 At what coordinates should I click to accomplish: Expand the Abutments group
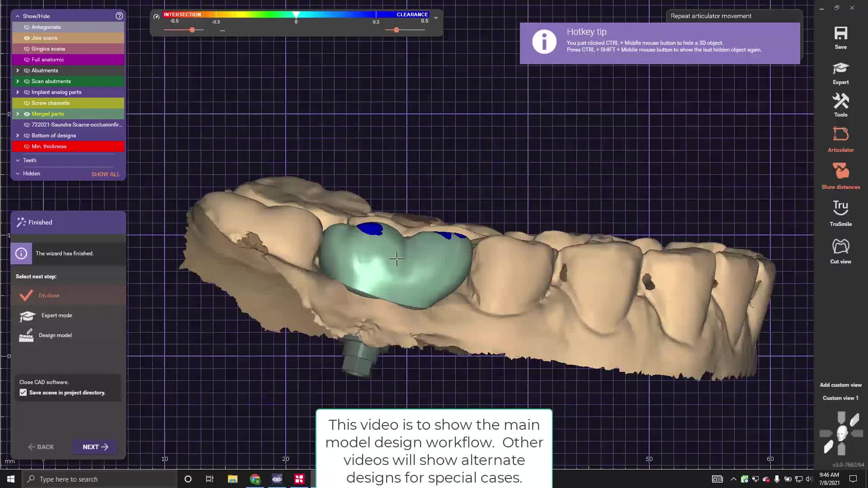click(18, 70)
